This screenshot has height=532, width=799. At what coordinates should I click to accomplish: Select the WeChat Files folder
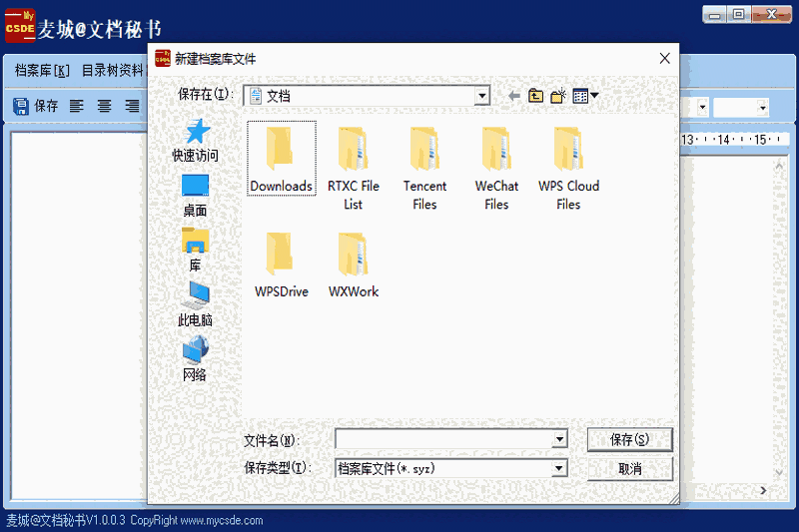496,168
